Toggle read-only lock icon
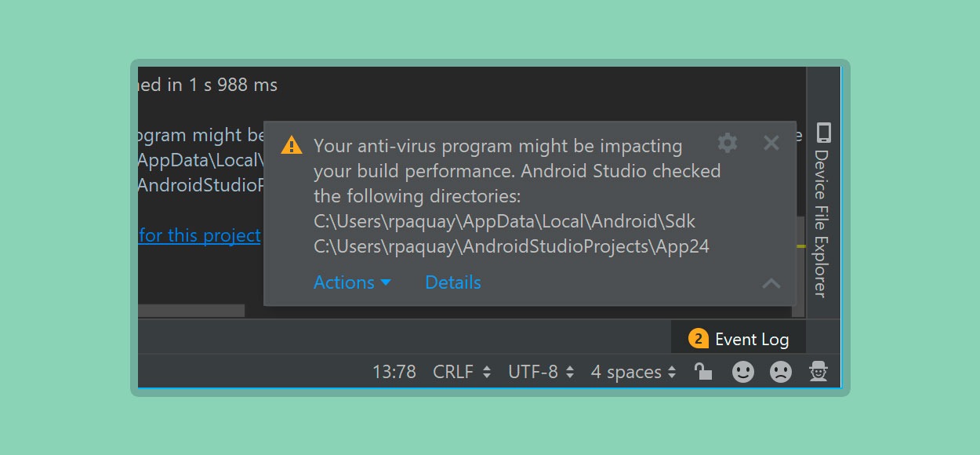This screenshot has height=455, width=980. coord(703,371)
